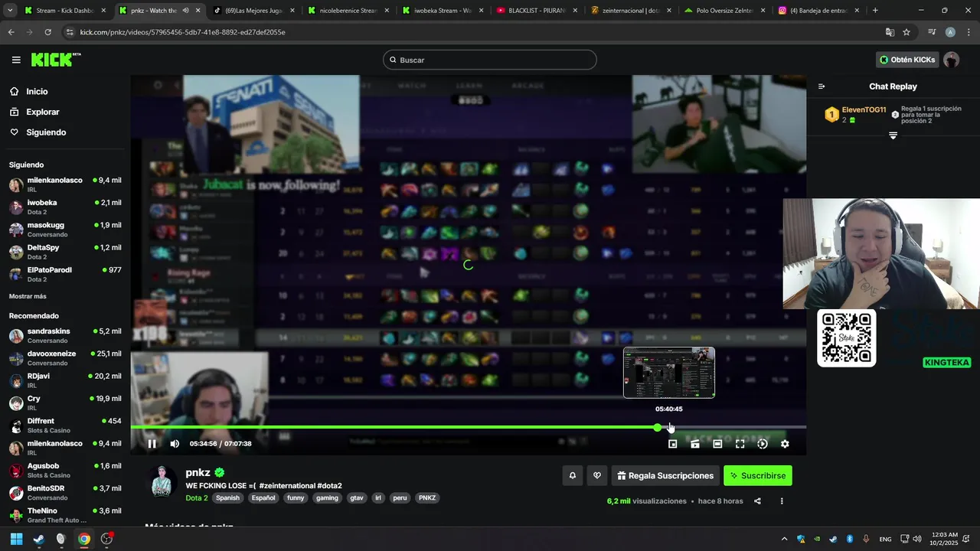Screen dimensions: 980x551
Task: Open Windows Start menu
Action: (x=16, y=539)
